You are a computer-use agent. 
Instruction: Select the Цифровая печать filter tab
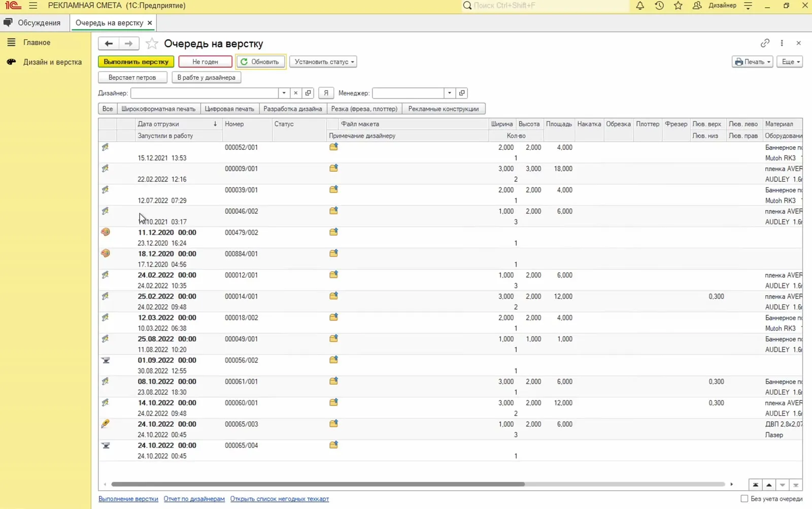(229, 109)
